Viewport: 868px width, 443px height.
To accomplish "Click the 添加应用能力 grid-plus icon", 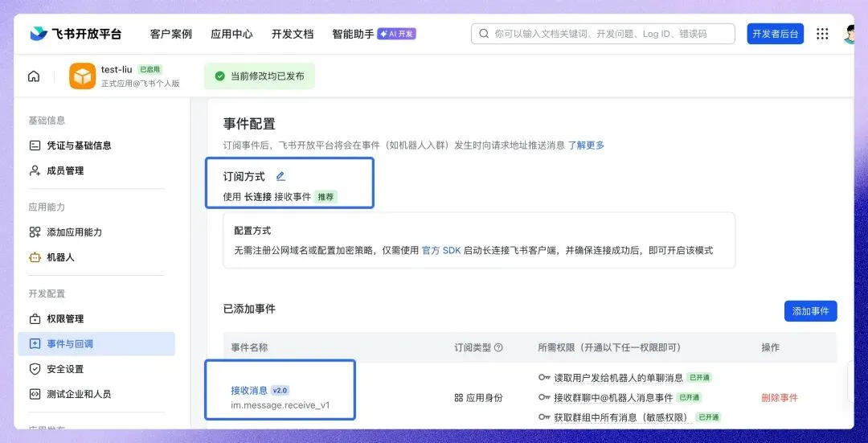I will 35,232.
